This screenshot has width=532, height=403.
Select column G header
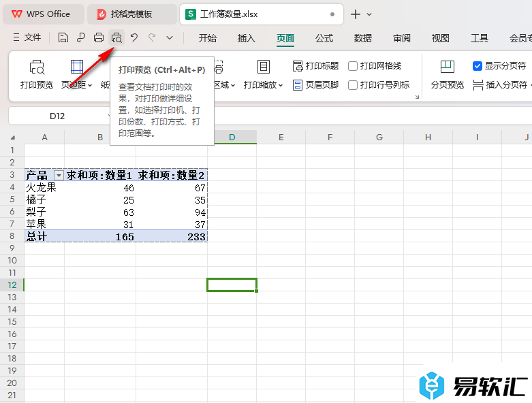click(379, 138)
